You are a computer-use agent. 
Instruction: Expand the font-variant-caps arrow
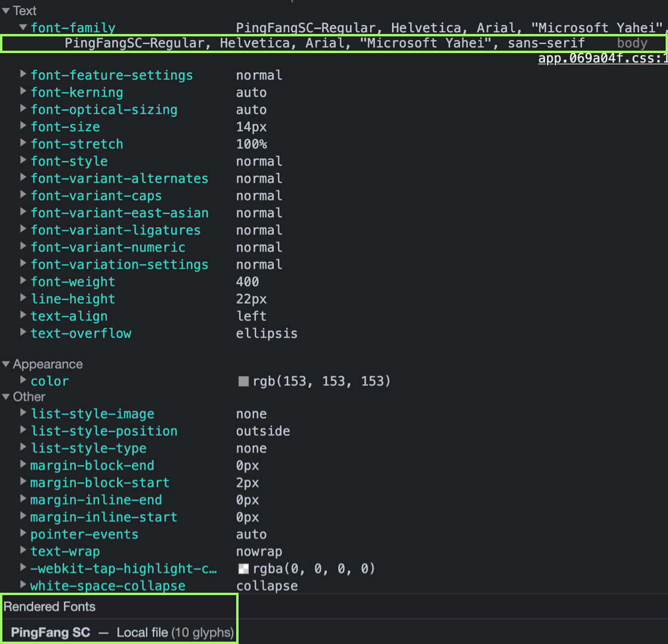[x=23, y=194]
